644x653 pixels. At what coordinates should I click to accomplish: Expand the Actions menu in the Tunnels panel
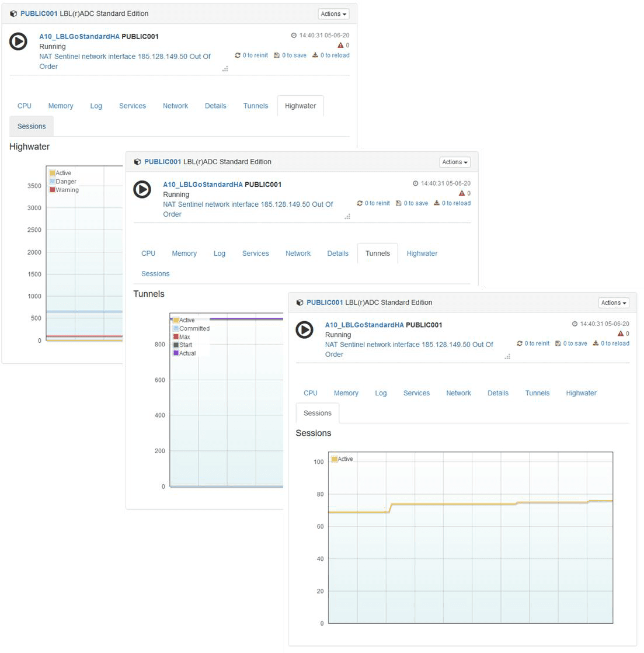coord(454,162)
